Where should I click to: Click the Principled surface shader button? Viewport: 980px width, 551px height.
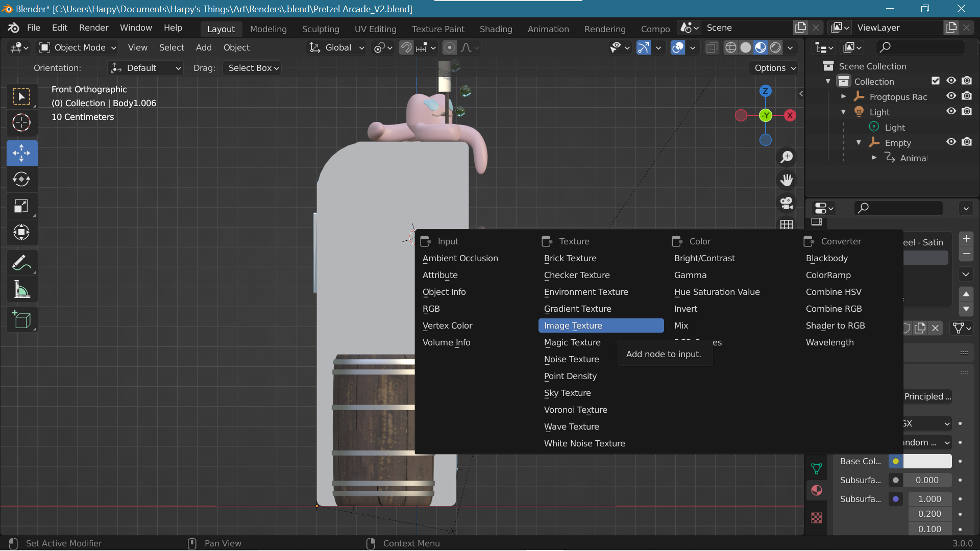(x=927, y=396)
